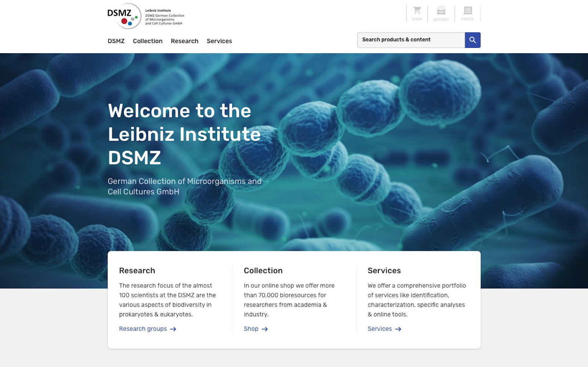Viewport: 588px width, 367px height.
Task: Open the PRESS icon in header
Action: [468, 13]
